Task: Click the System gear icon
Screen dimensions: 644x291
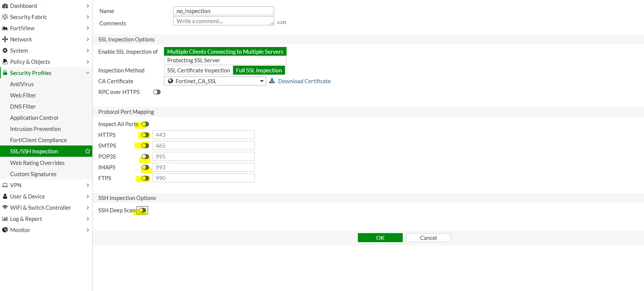Action: 5,51
